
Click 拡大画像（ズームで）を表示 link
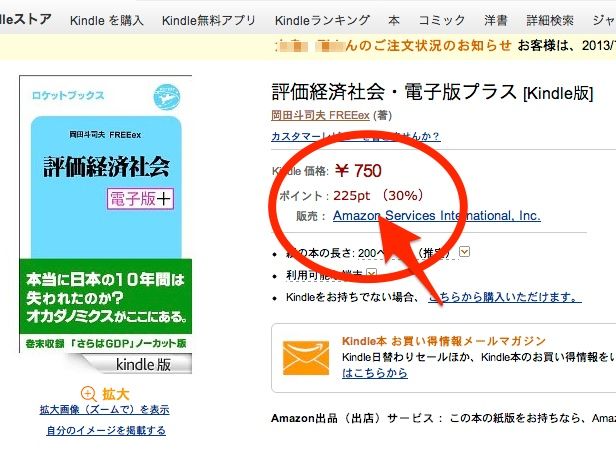(x=104, y=410)
